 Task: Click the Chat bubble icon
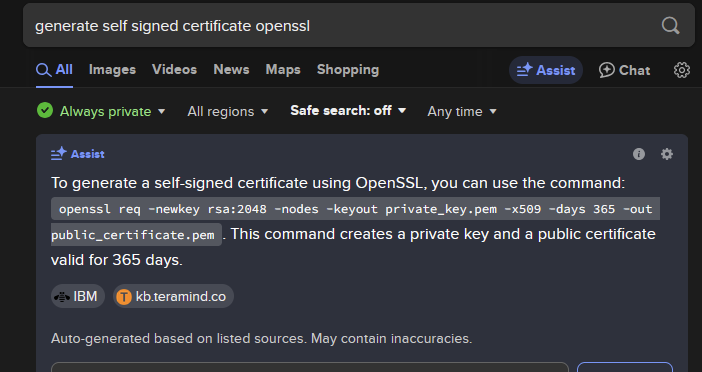(x=606, y=70)
